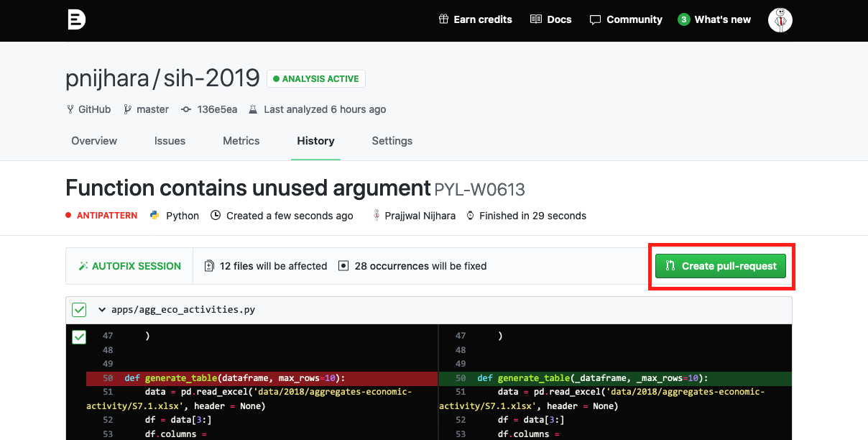Click the ANALYSIS ACTIVE badge

(x=315, y=78)
